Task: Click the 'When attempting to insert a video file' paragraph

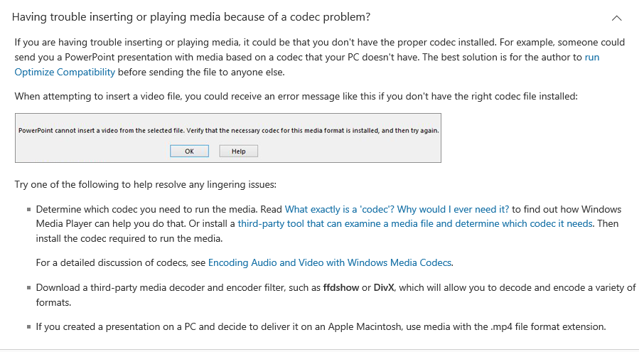Action: coord(296,96)
